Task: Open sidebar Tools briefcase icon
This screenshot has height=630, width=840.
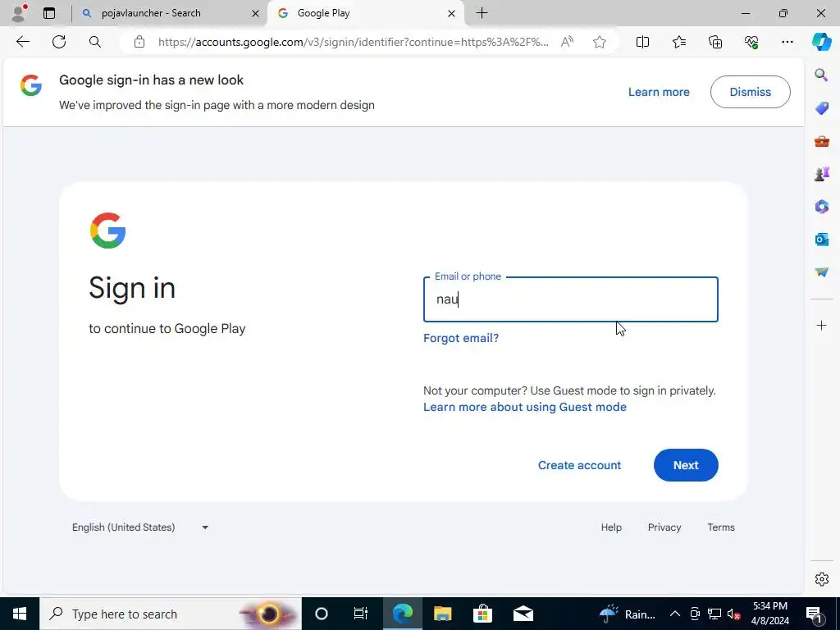Action: pyautogui.click(x=821, y=141)
